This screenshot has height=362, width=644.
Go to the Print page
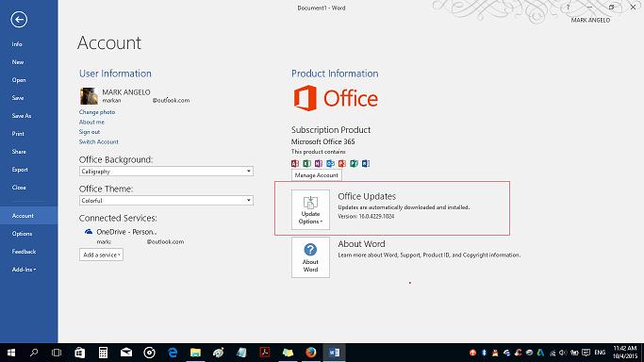pos(18,134)
